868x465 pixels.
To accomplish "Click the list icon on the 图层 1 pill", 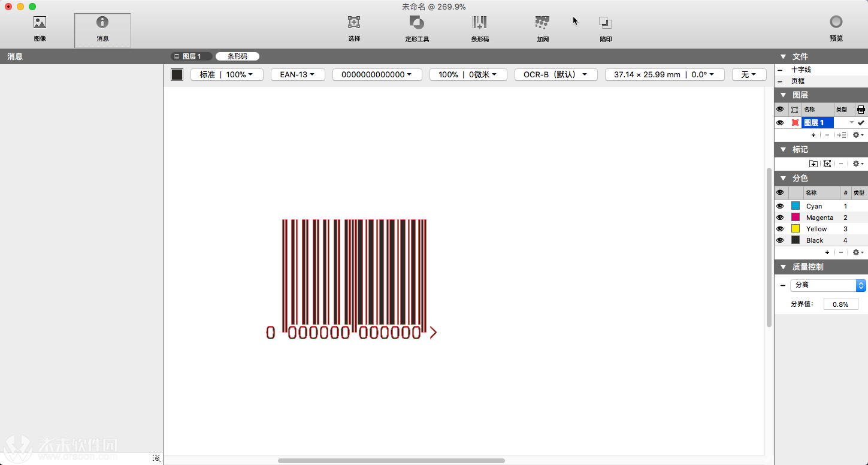I will pyautogui.click(x=177, y=56).
